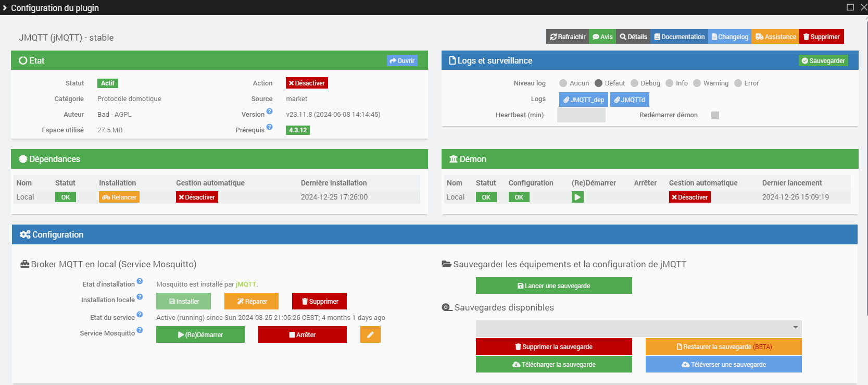Image resolution: width=868 pixels, height=385 pixels.
Task: Click the Active (running) service status text
Action: point(271,317)
